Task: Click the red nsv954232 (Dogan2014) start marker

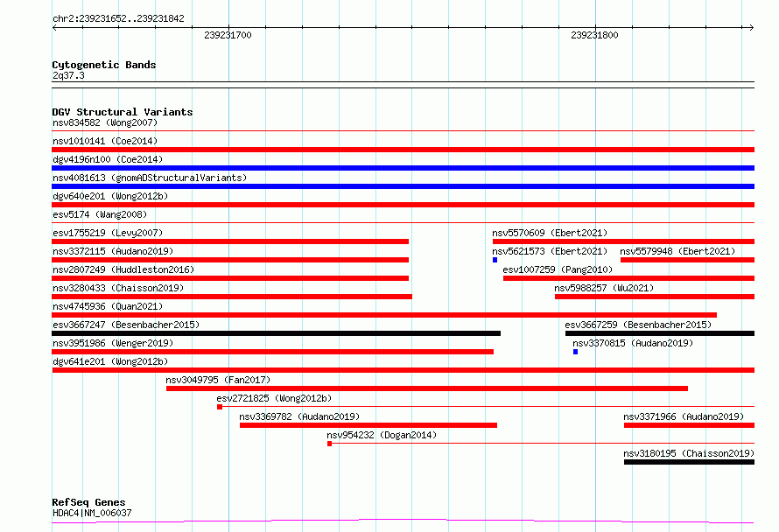Action: 329,444
